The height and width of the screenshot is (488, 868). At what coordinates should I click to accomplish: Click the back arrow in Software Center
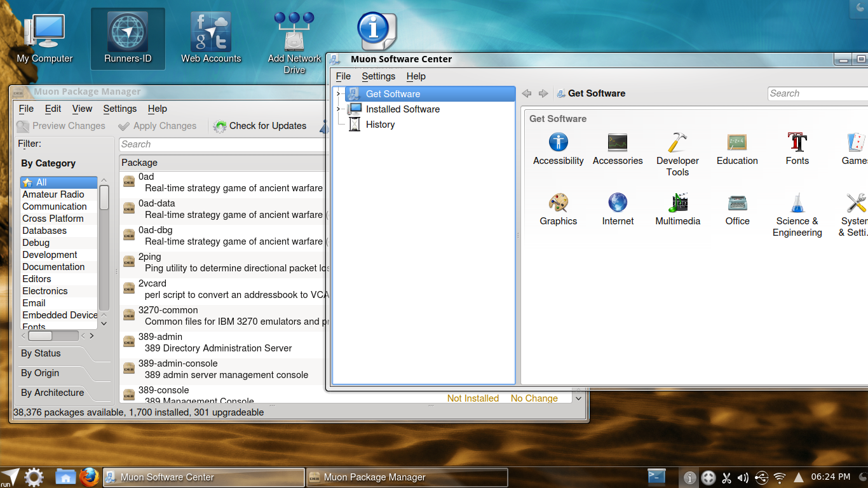pos(527,93)
